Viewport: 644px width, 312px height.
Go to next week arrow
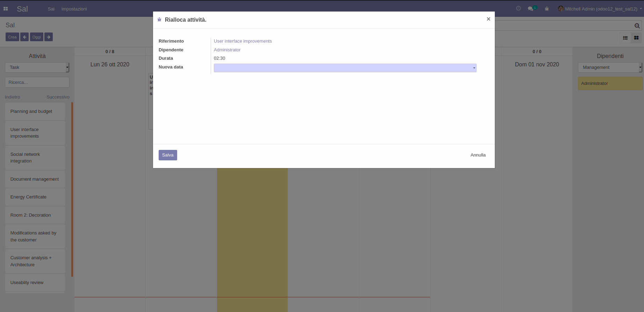click(49, 37)
